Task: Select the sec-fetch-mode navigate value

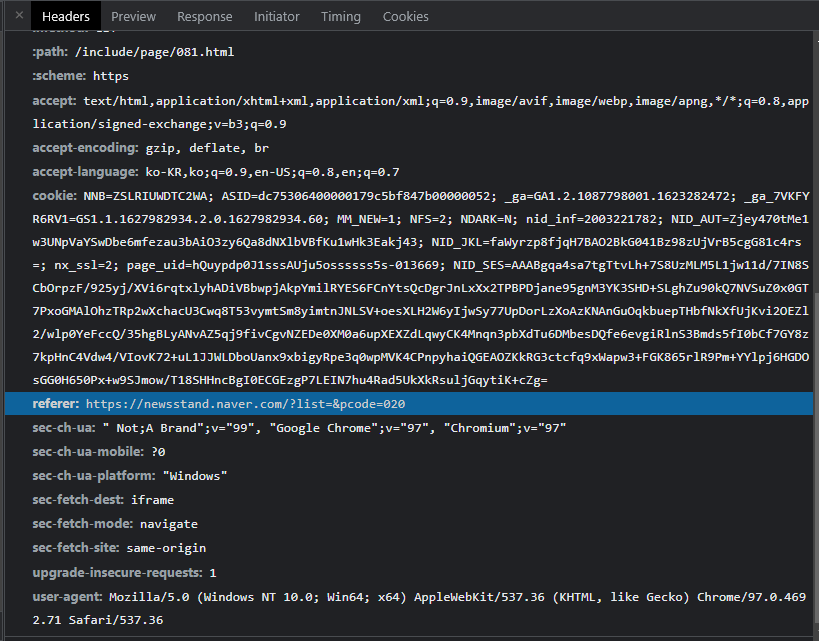Action: point(168,523)
